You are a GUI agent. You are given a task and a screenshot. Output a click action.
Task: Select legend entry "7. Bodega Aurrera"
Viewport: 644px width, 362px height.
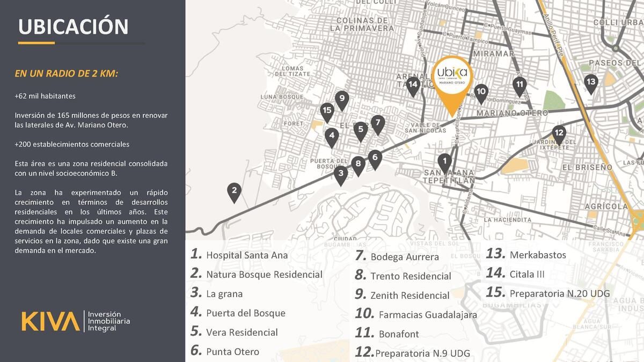click(x=397, y=256)
